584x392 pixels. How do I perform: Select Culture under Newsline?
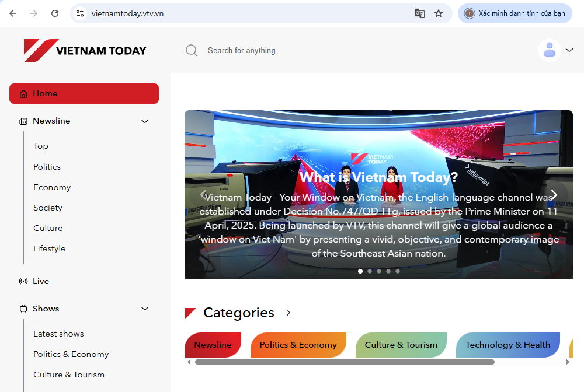pos(48,228)
